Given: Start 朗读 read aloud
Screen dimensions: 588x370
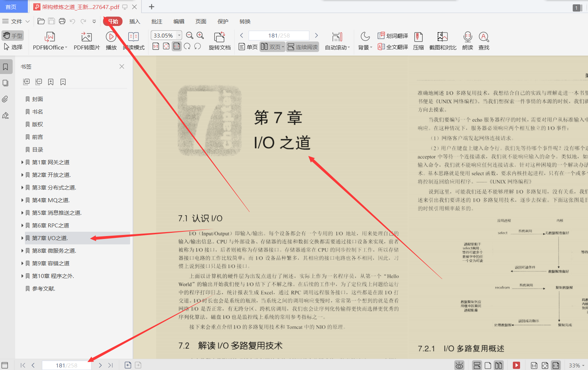Looking at the screenshot, I should click(x=468, y=42).
